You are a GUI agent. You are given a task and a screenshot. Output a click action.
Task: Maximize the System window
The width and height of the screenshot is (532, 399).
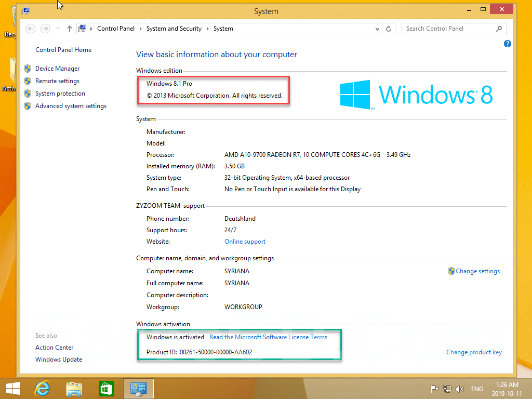[x=483, y=9]
